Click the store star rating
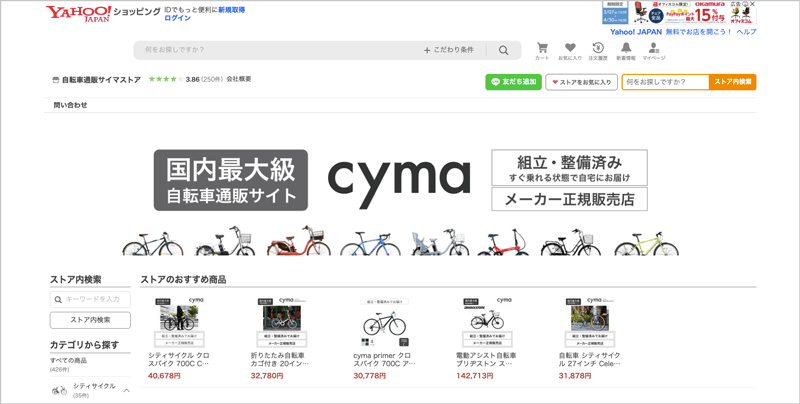800x404 pixels. [x=166, y=79]
